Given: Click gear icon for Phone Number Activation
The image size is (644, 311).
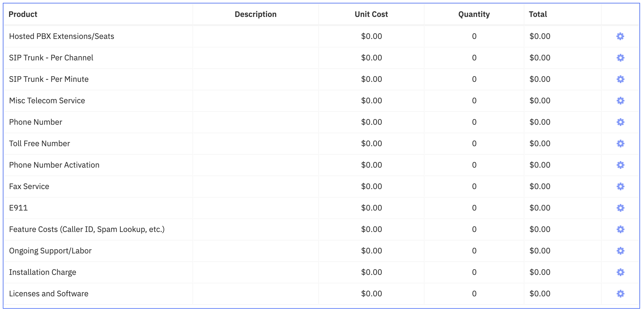Looking at the screenshot, I should coord(620,165).
